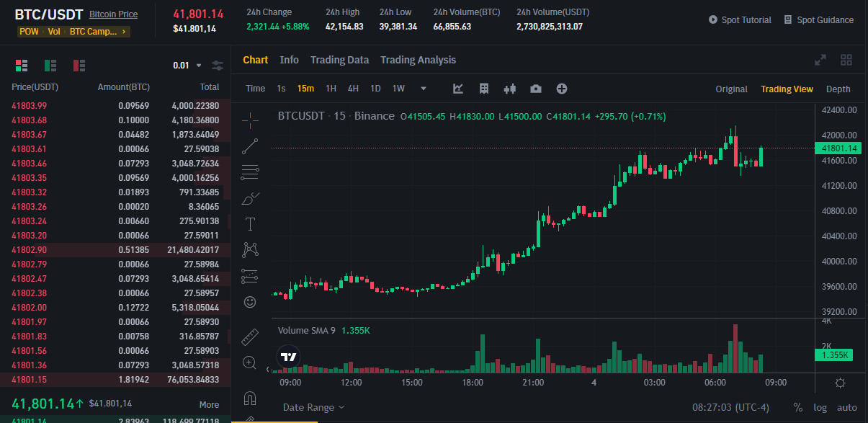Switch the chart to Depth view
This screenshot has width=868, height=423.
coord(838,88)
